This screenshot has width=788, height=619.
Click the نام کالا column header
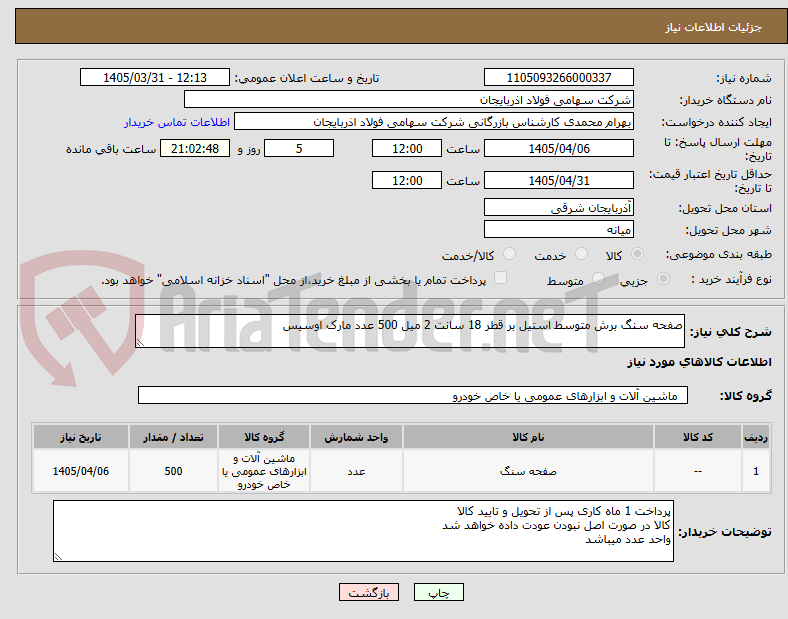coord(528,437)
